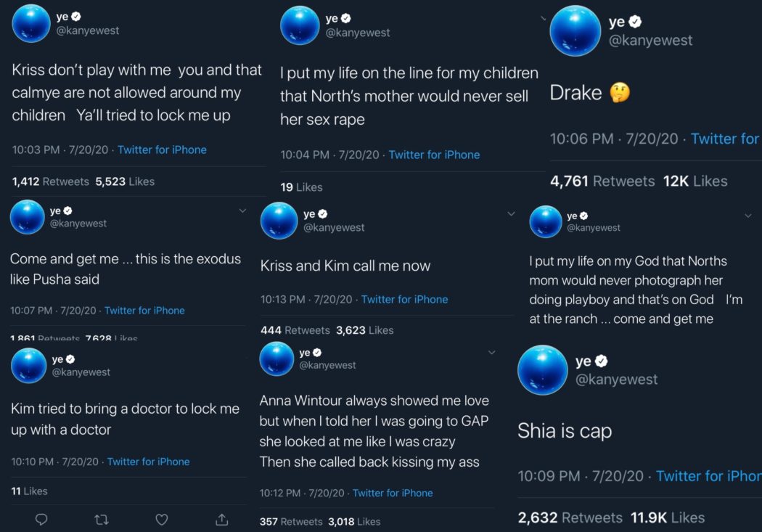Click the verified badge on the Drake tweet
This screenshot has width=762, height=532.
point(636,22)
